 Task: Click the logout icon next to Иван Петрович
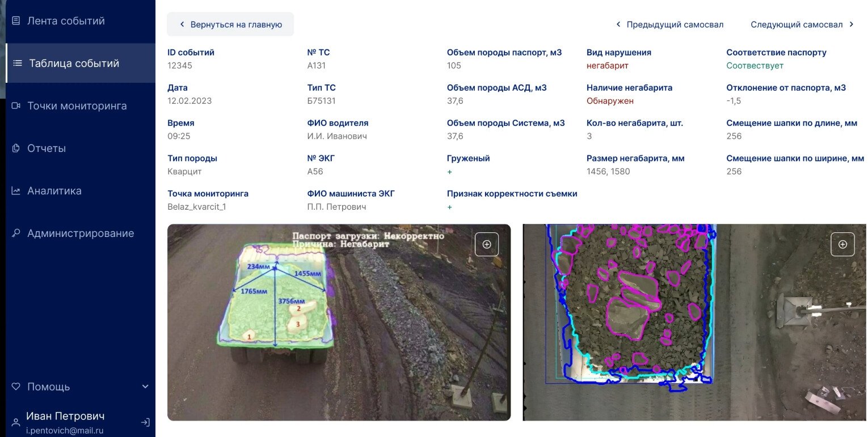[145, 422]
